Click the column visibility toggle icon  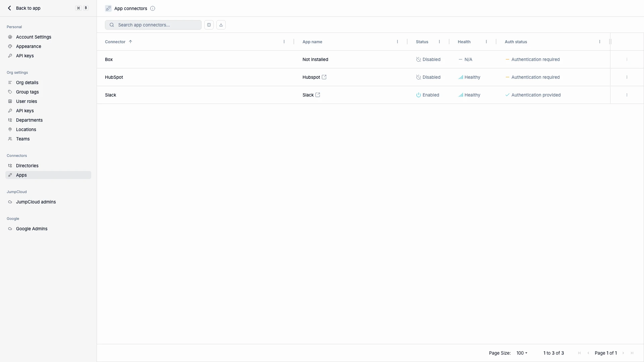click(209, 25)
